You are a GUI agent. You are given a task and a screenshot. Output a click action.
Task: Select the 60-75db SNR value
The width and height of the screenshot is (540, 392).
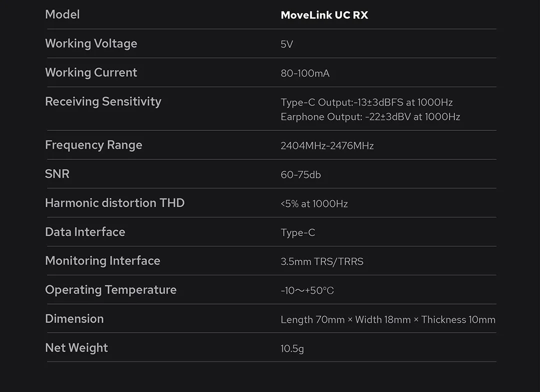click(300, 175)
